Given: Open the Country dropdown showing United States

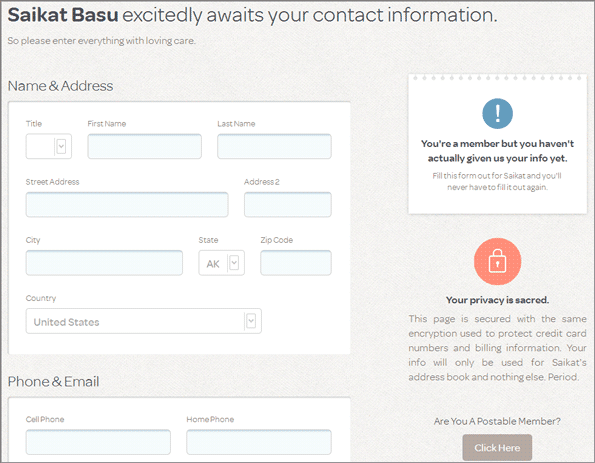Looking at the screenshot, I should tap(143, 321).
